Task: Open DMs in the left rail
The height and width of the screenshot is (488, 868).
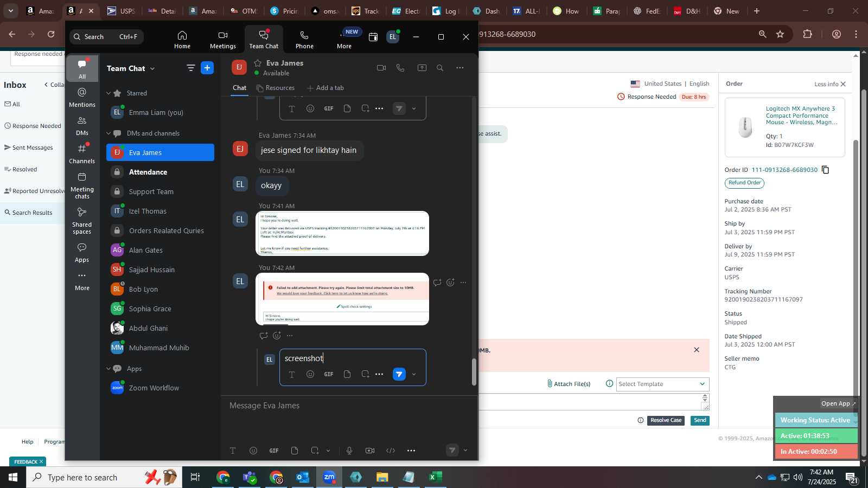Action: point(82,126)
